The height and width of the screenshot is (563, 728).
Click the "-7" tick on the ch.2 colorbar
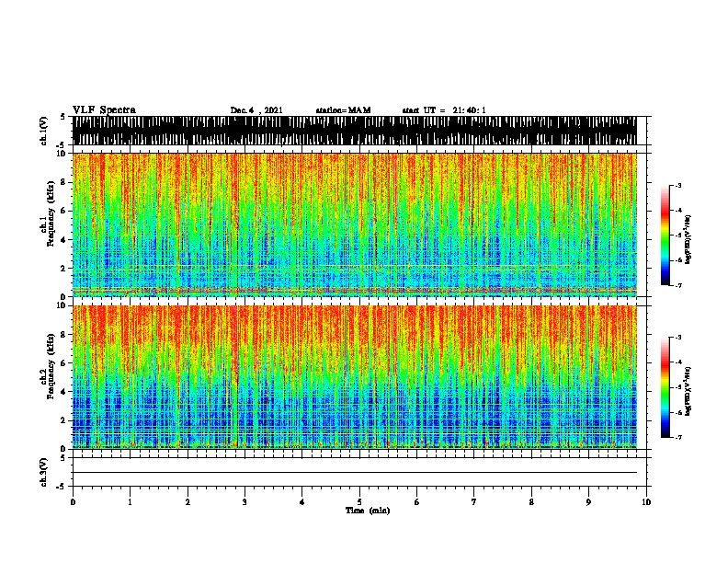(677, 437)
